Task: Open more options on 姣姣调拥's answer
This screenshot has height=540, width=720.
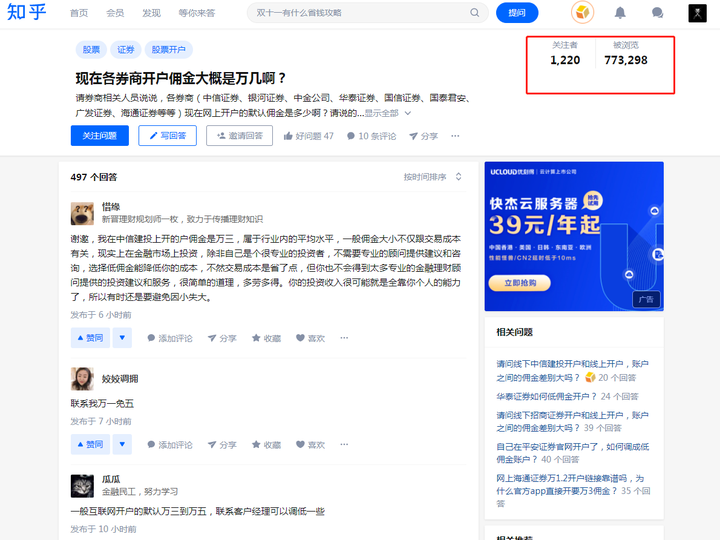Action: tap(344, 444)
